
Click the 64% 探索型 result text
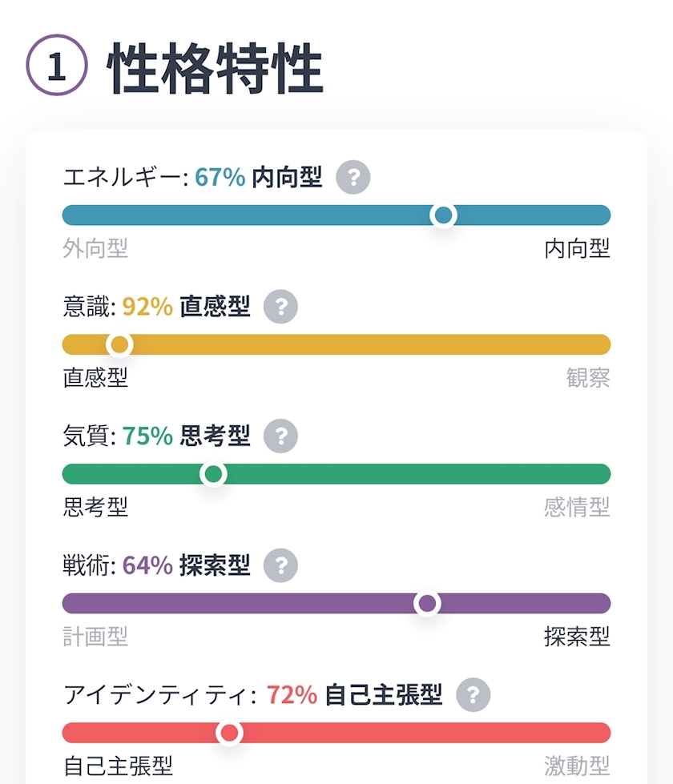[x=186, y=565]
